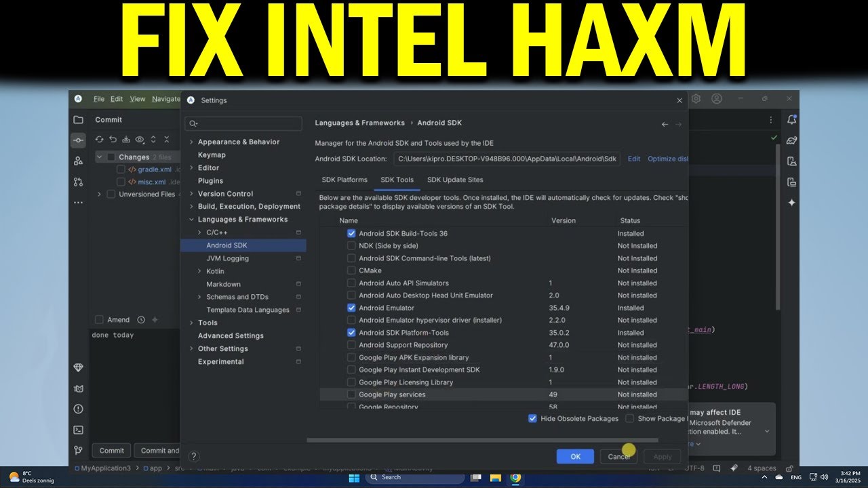Check the gradle.xml file checkbox
Image resolution: width=868 pixels, height=488 pixels.
click(121, 169)
